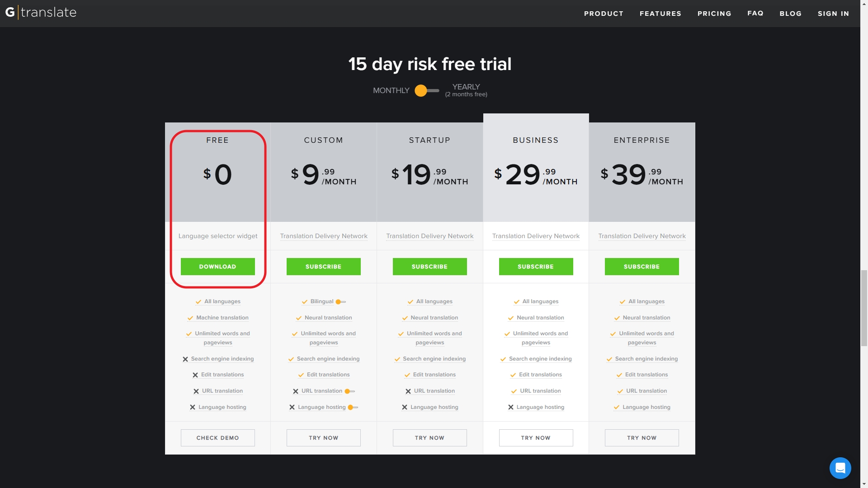
Task: Subscribe to the Startup $19.99 plan
Action: pyautogui.click(x=430, y=267)
